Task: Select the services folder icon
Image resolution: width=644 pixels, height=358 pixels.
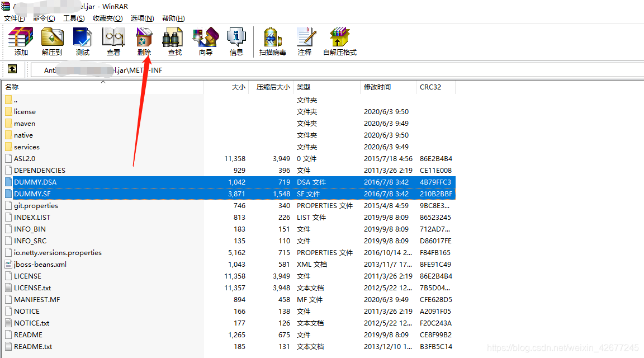Action: click(x=8, y=147)
